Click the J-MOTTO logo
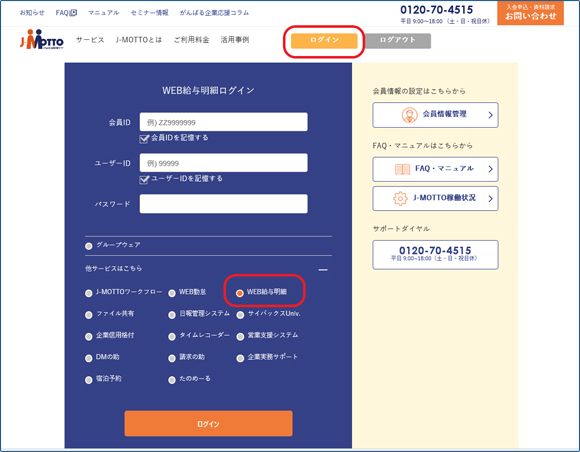The width and height of the screenshot is (580, 452). point(41,39)
